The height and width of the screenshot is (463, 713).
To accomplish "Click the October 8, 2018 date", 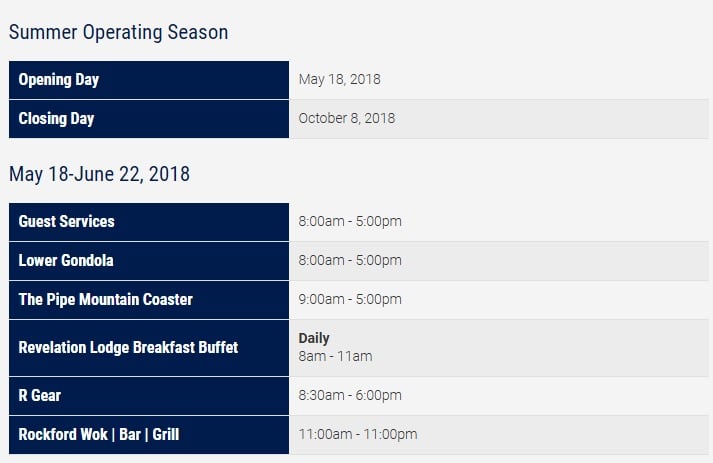I will coord(346,118).
